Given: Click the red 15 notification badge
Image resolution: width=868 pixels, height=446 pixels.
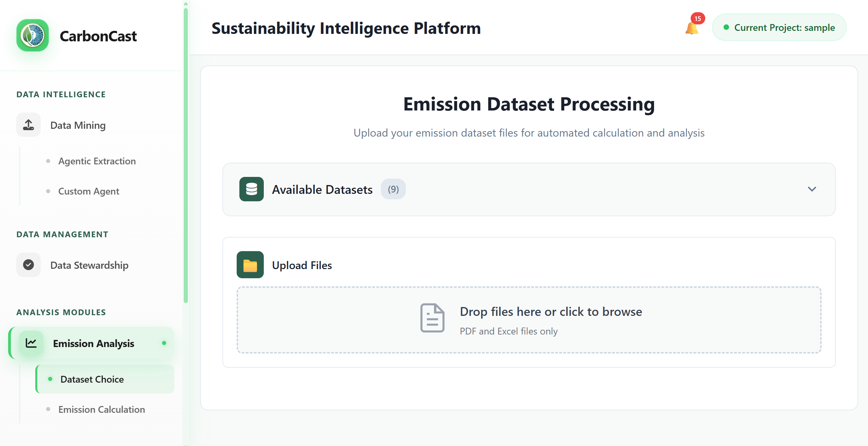Looking at the screenshot, I should (697, 19).
